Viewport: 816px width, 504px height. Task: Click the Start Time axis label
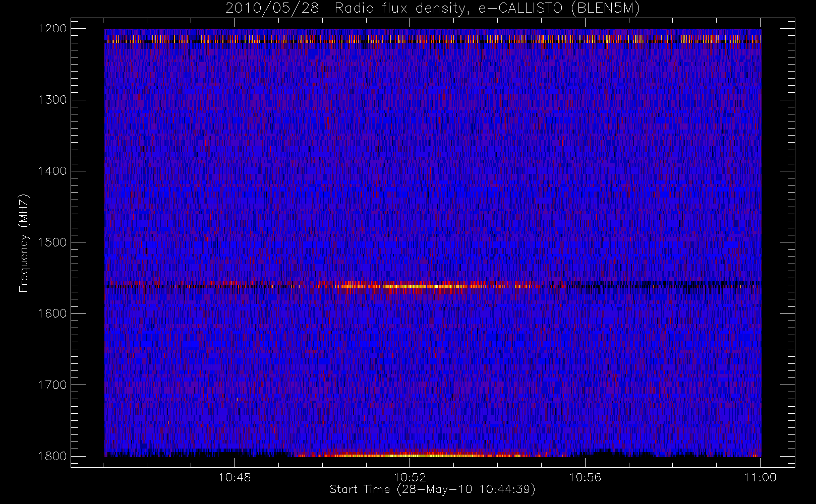point(432,489)
